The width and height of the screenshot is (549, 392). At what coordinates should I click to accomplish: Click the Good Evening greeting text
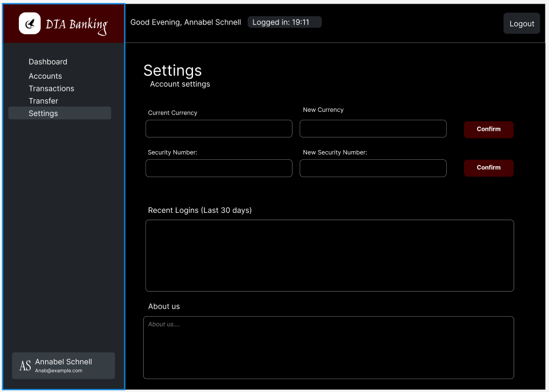[185, 22]
